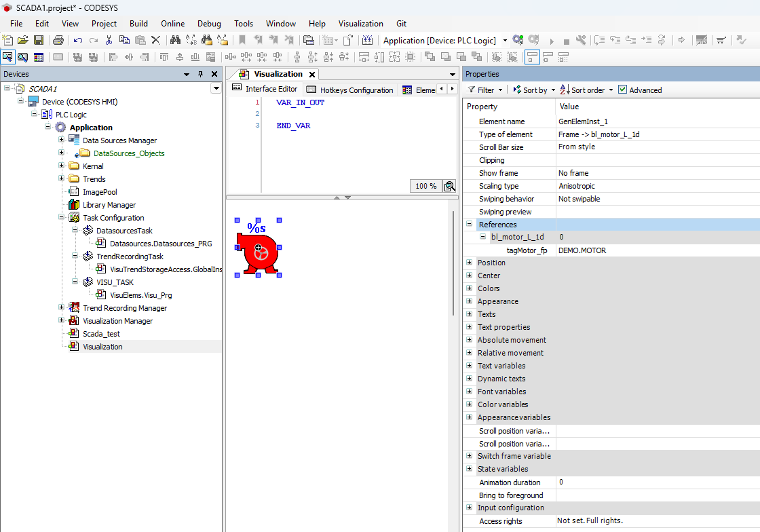Collapse the Task Configuration tree node
The height and width of the screenshot is (532, 760).
click(x=61, y=218)
